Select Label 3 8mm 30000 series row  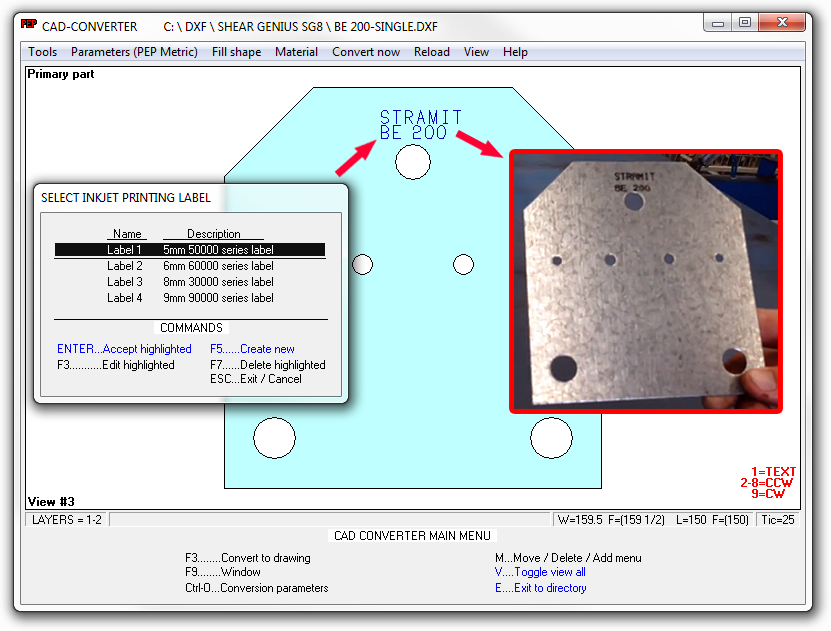[190, 282]
